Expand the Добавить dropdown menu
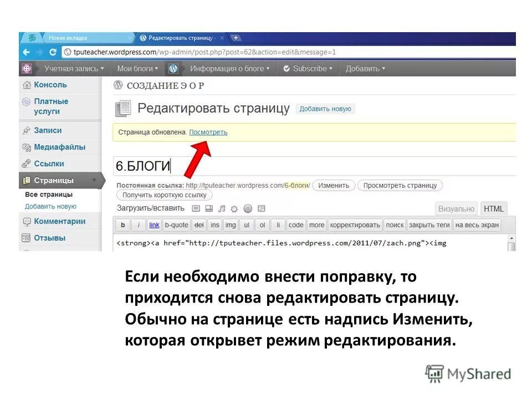Image resolution: width=532 pixels, height=399 pixels. (x=363, y=68)
